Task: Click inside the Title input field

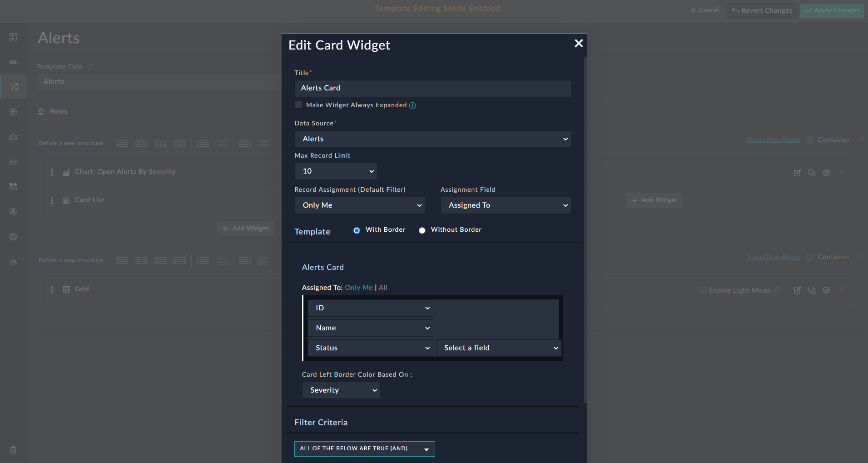Action: point(432,88)
